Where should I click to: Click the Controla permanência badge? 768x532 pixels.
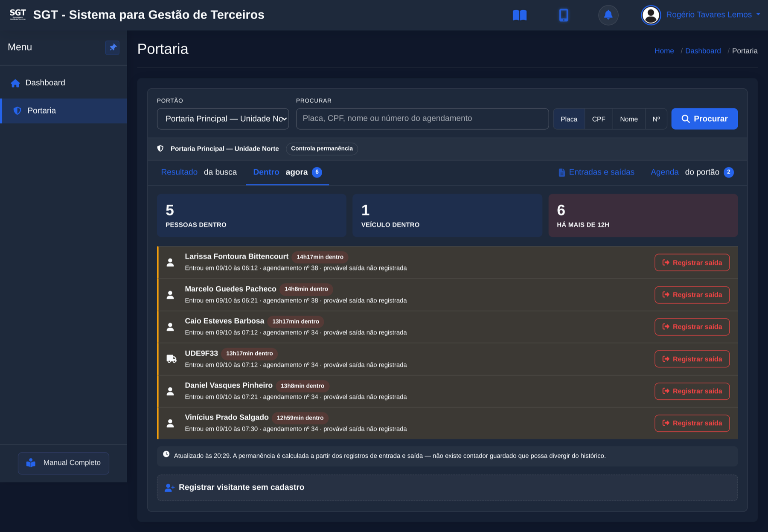point(322,148)
